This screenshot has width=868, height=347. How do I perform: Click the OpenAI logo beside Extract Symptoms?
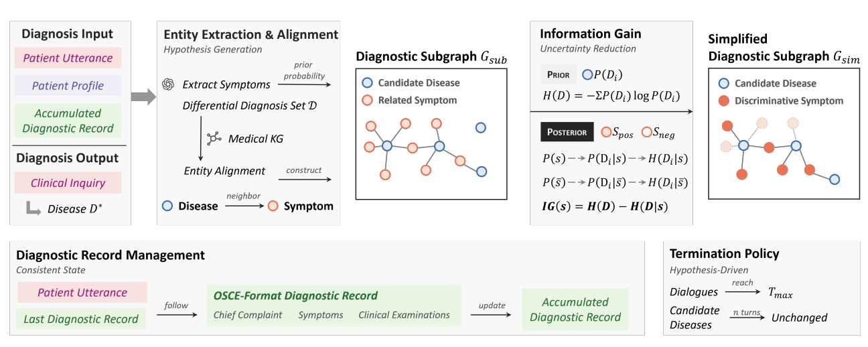click(168, 84)
